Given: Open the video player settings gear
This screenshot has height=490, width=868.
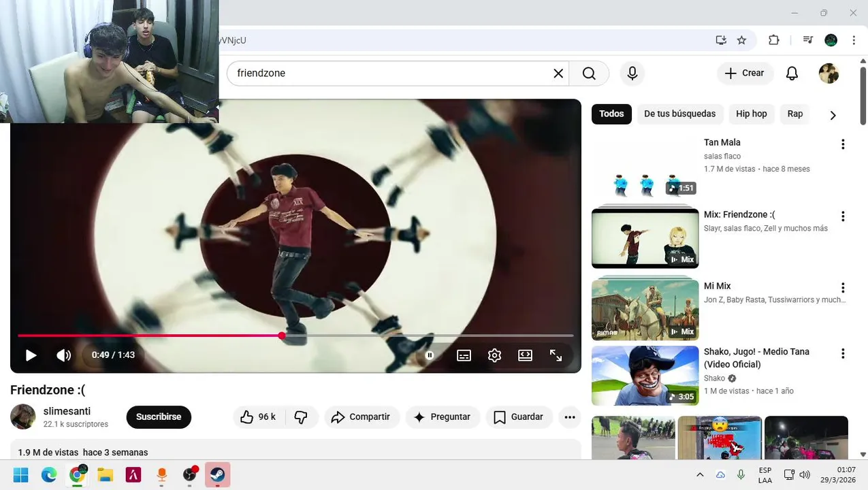Looking at the screenshot, I should coord(495,355).
